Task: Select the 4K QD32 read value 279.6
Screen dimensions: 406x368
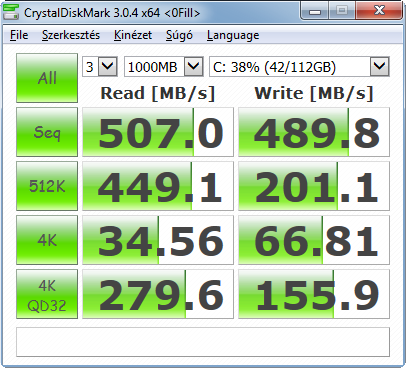Action: (x=158, y=294)
